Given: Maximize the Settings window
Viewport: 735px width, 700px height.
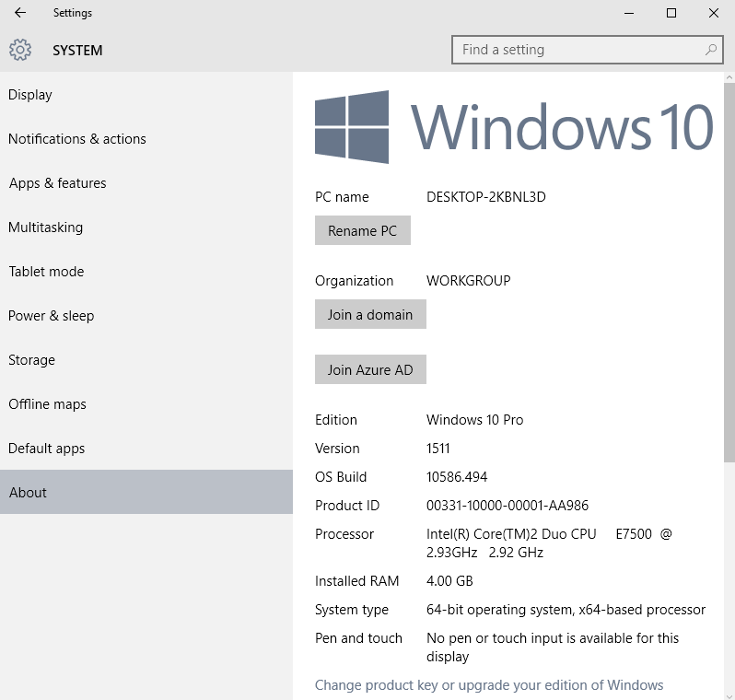Looking at the screenshot, I should click(x=671, y=13).
